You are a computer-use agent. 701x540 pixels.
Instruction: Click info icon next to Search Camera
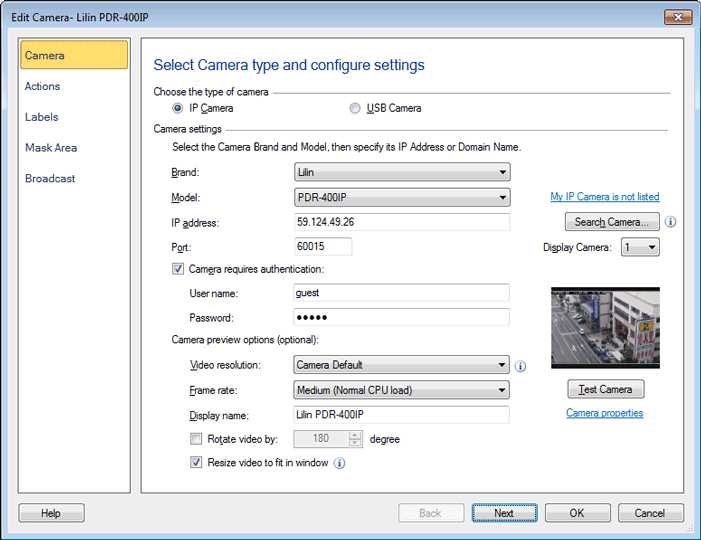point(671,222)
